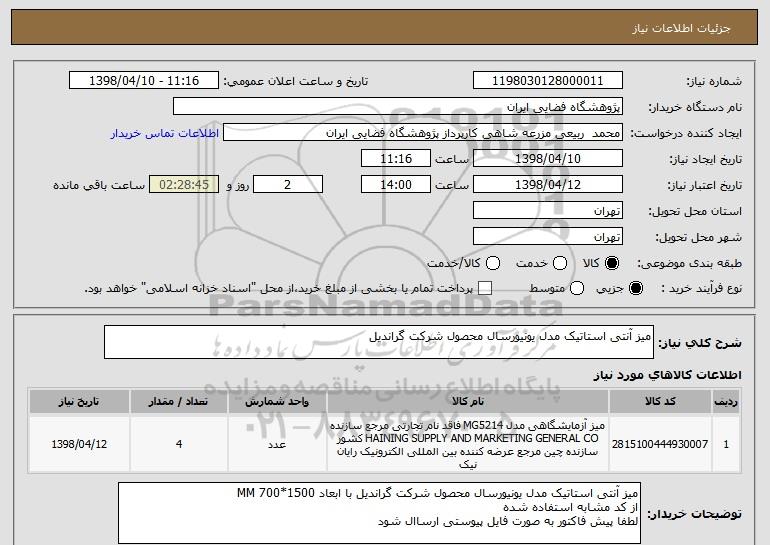This screenshot has width=770, height=545.
Task: Click the واحد شمارش column header
Action: tap(277, 402)
